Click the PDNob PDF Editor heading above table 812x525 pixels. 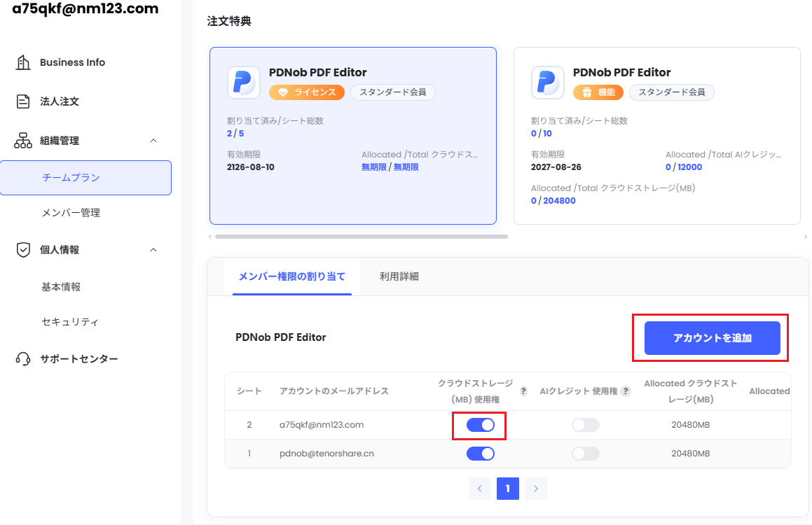point(281,337)
